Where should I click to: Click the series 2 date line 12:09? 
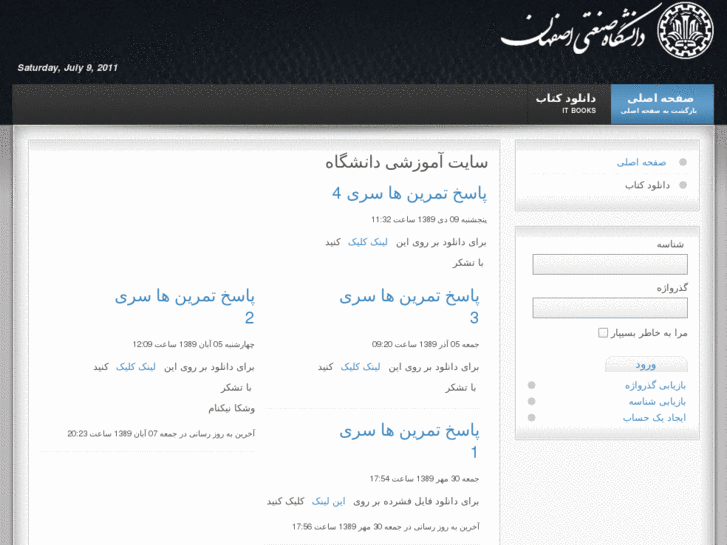193,344
